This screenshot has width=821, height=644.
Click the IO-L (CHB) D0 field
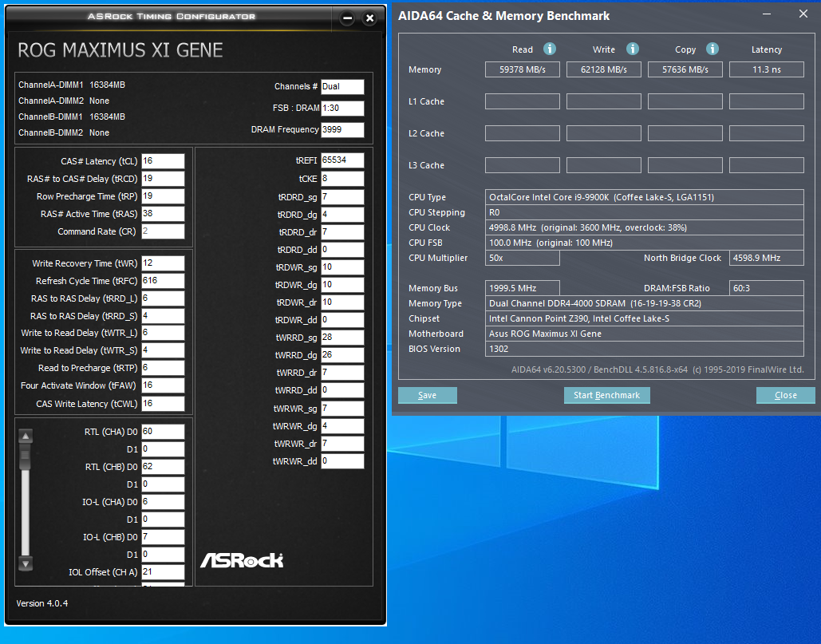pos(163,536)
